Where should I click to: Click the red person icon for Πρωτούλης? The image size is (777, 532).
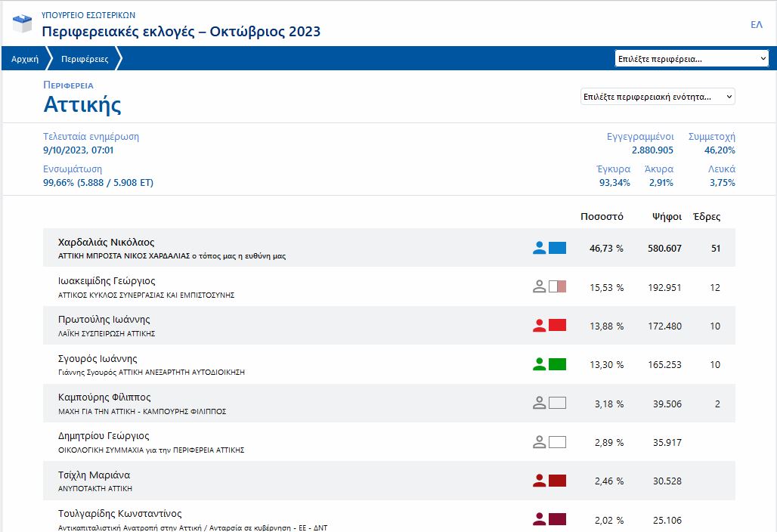point(539,326)
